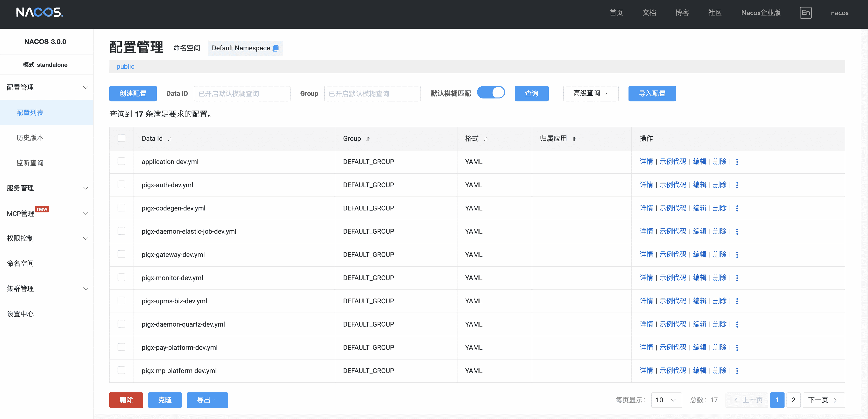Open 历史版本 in the sidebar
Screen dimensions: 868x419
[30, 138]
